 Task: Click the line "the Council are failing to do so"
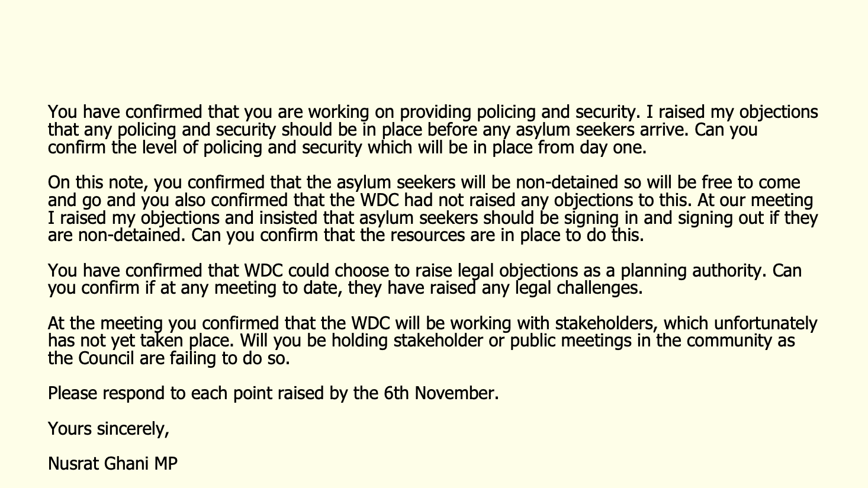coord(169,359)
